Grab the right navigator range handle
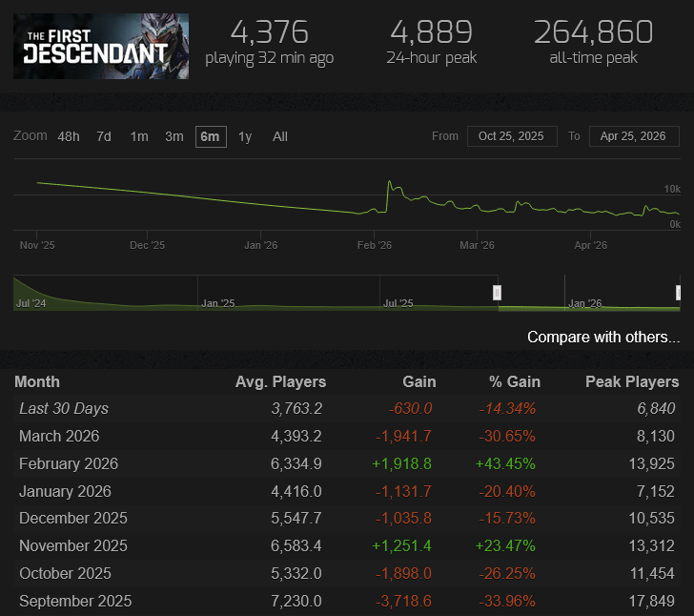Image resolution: width=694 pixels, height=616 pixels. tap(678, 293)
